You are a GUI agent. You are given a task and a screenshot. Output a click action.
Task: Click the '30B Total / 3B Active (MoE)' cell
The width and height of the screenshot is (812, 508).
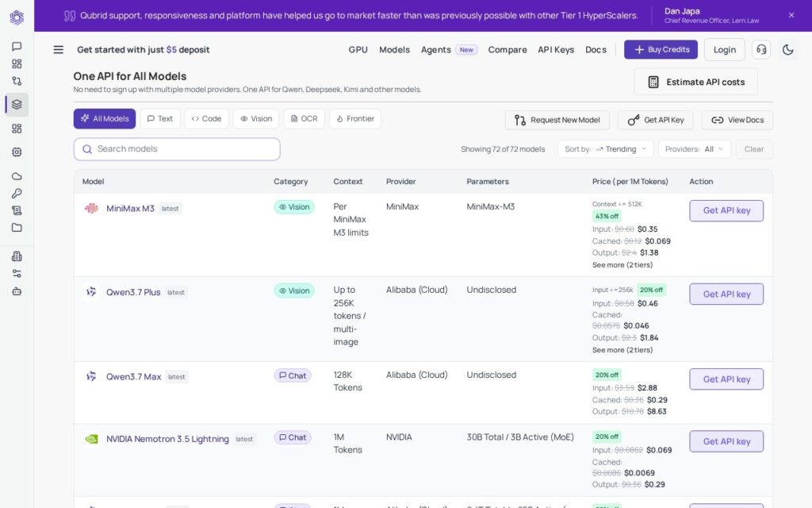tap(520, 437)
